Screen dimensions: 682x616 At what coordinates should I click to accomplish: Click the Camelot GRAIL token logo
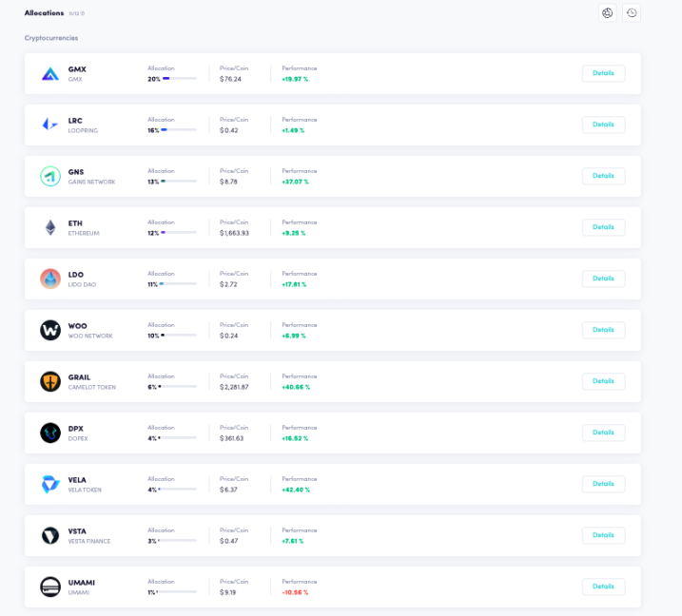tap(50, 381)
